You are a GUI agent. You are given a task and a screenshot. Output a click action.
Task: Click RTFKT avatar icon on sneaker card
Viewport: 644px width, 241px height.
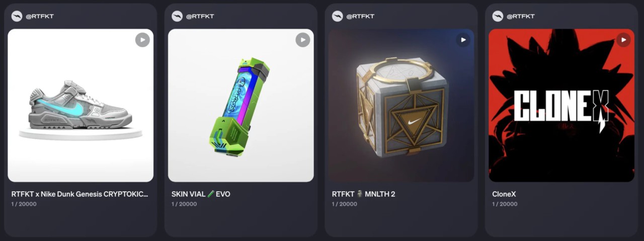pos(17,16)
